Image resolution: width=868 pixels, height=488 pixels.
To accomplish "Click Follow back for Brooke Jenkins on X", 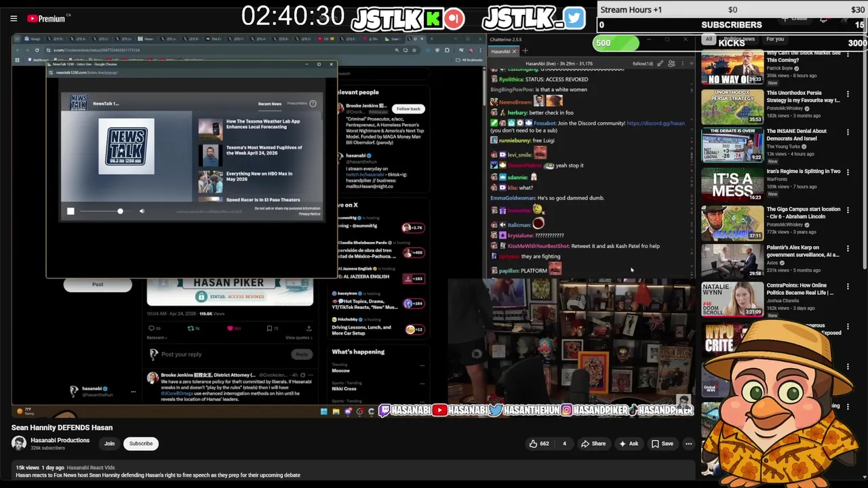I will click(x=408, y=108).
